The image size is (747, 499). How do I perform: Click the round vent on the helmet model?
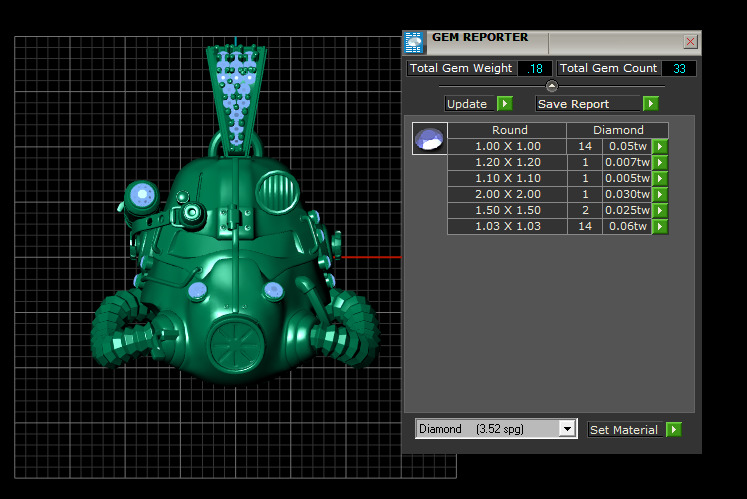tap(277, 192)
